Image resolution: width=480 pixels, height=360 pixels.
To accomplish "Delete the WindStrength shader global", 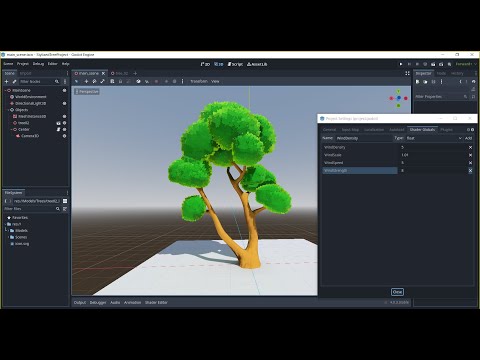I will 470,171.
